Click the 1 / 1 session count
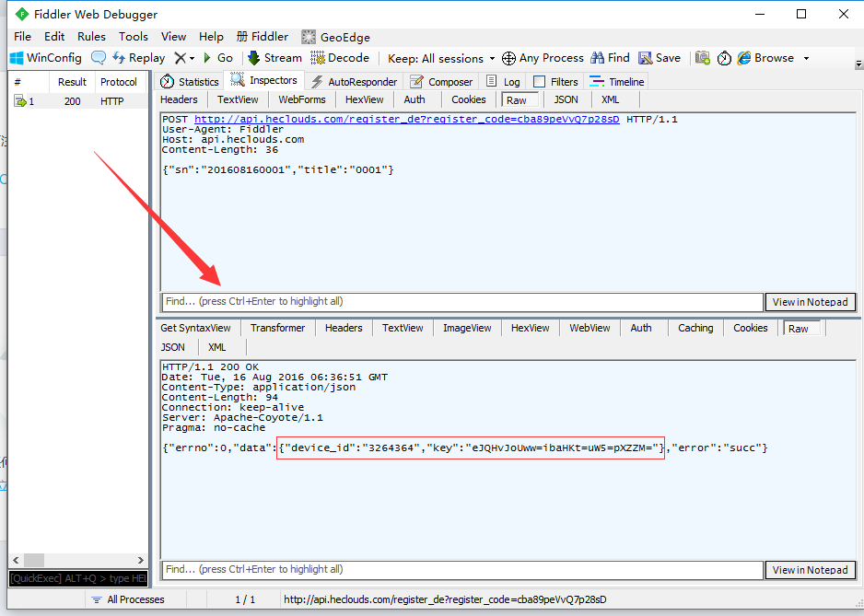Image resolution: width=864 pixels, height=616 pixels. [245, 599]
